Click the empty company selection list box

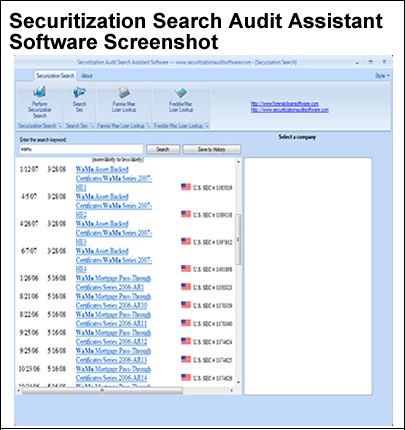click(x=308, y=276)
